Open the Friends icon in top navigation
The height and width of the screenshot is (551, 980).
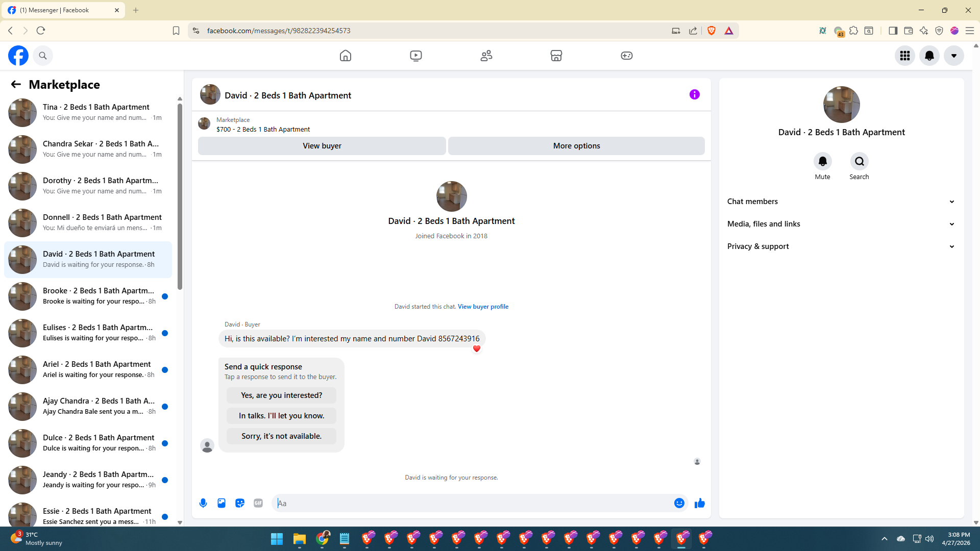coord(486,56)
